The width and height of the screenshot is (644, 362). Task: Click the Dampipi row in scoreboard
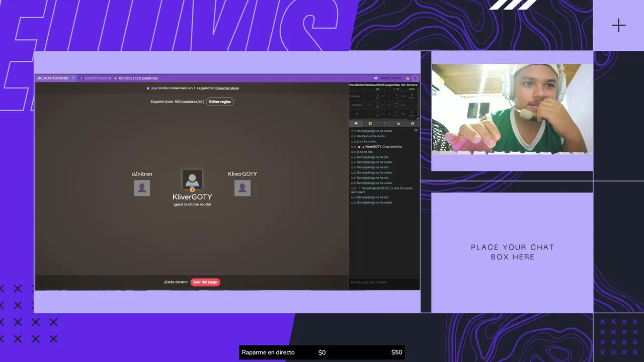point(384,96)
